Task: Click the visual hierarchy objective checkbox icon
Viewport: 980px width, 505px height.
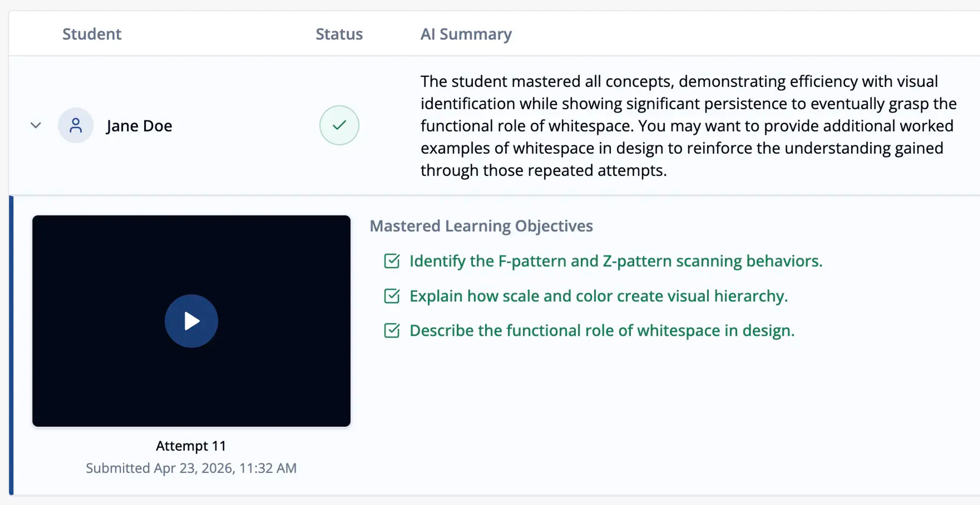Action: pyautogui.click(x=391, y=296)
